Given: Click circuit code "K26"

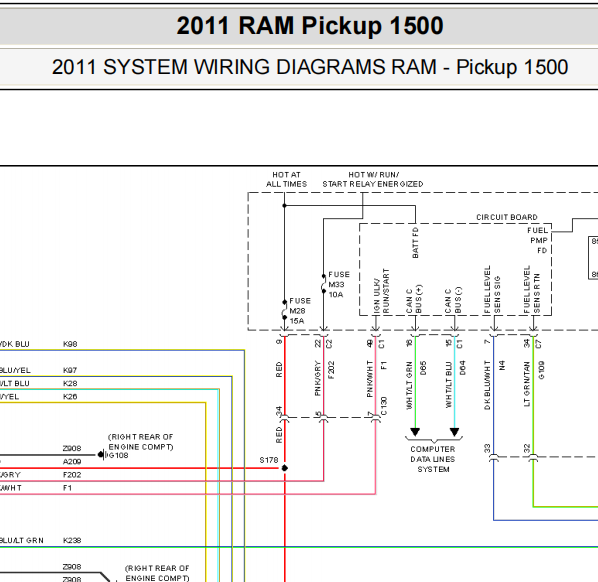Looking at the screenshot, I should [70, 397].
